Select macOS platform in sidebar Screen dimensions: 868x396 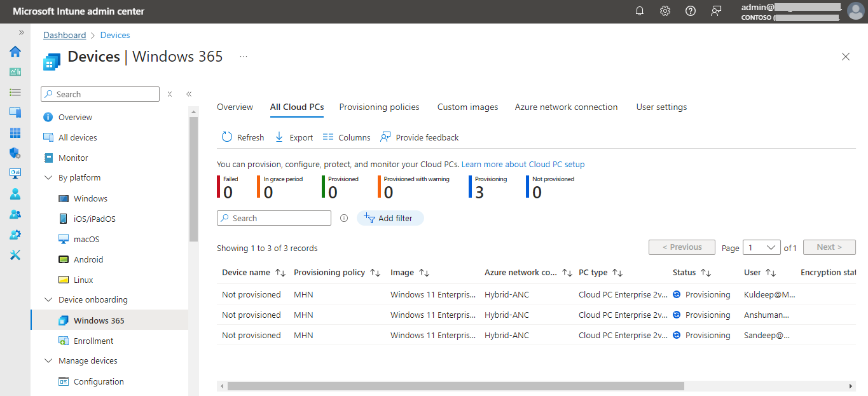click(x=86, y=239)
